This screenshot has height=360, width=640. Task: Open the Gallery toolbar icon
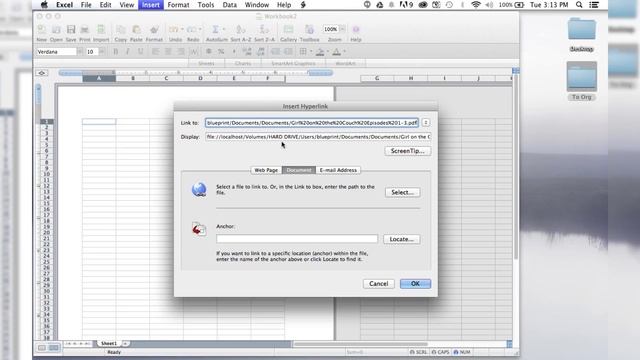(288, 30)
